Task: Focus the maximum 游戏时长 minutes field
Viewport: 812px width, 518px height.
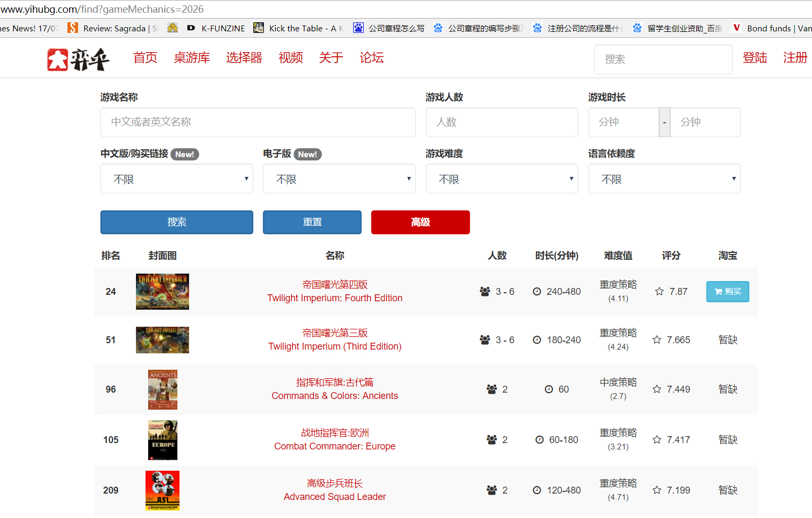Action: click(x=705, y=122)
